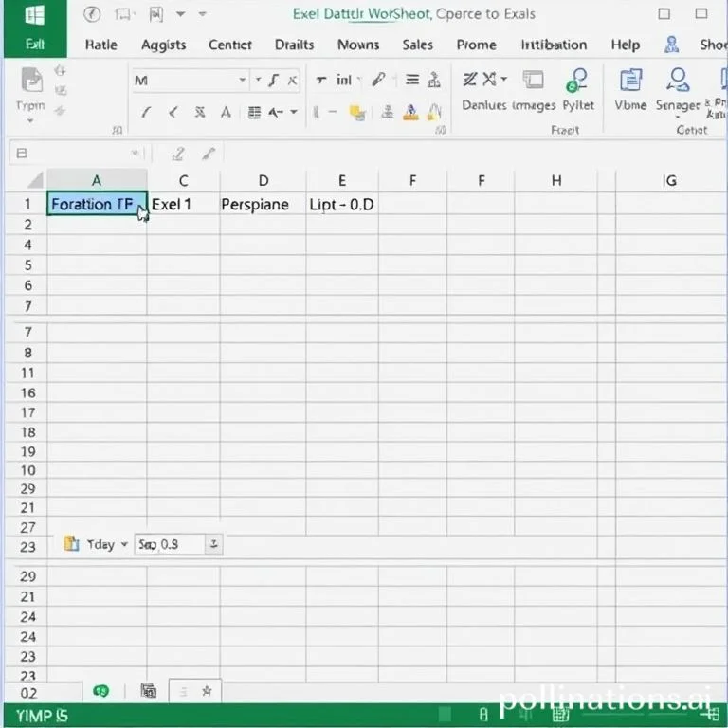Click the YIMP IS status bar text
Viewport: 728px width, 728px height.
42,716
